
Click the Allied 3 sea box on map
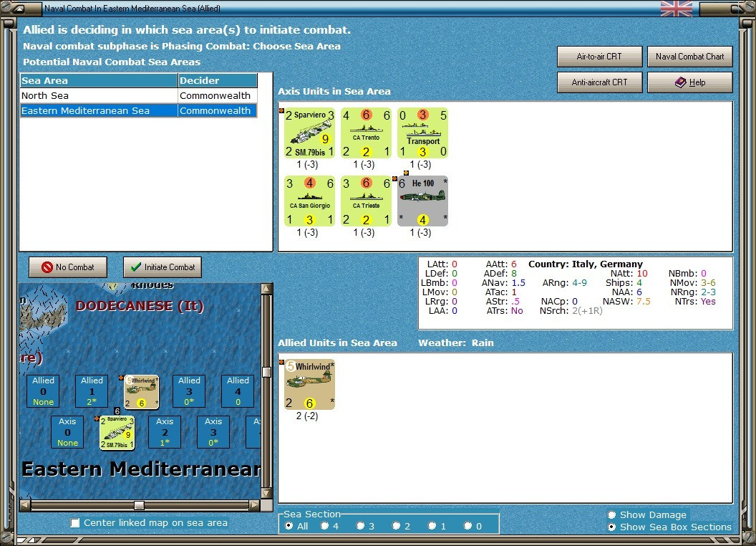pyautogui.click(x=189, y=391)
